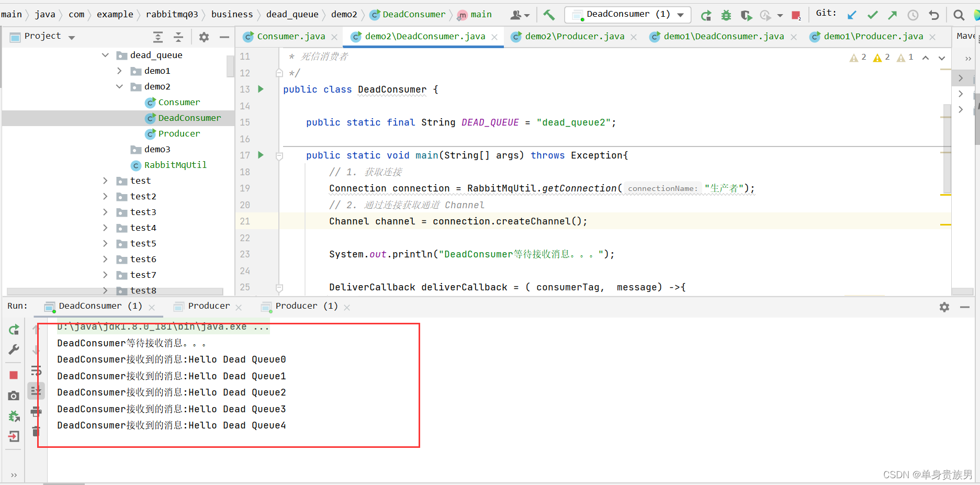Click the Rerun icon in top toolbar
This screenshot has height=485, width=980.
pos(706,15)
